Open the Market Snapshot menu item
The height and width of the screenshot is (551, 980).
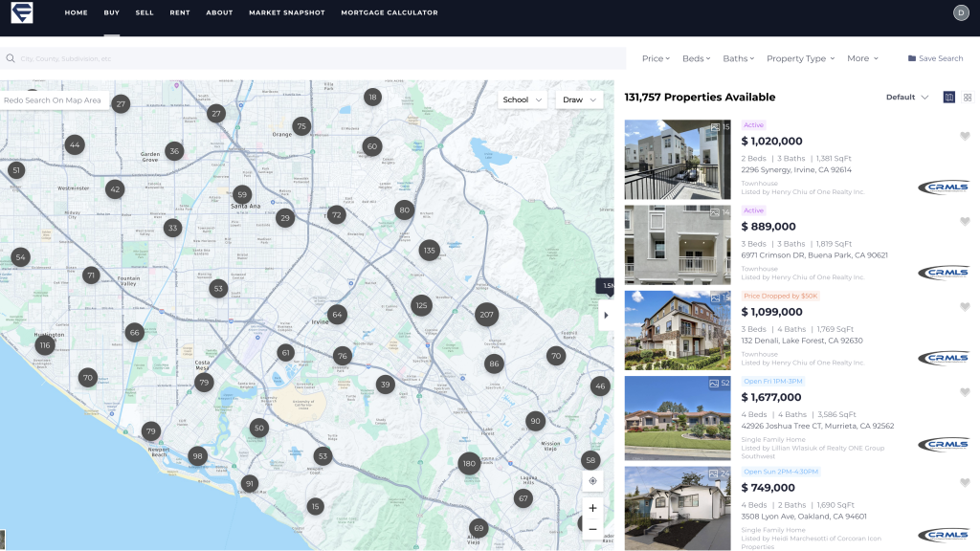coord(286,13)
